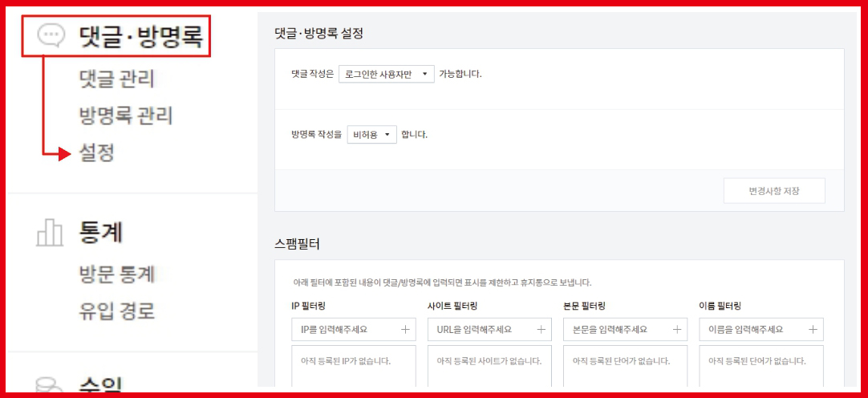This screenshot has width=868, height=398.
Task: Select 설정 under 댓글·방명록
Action: point(97,153)
